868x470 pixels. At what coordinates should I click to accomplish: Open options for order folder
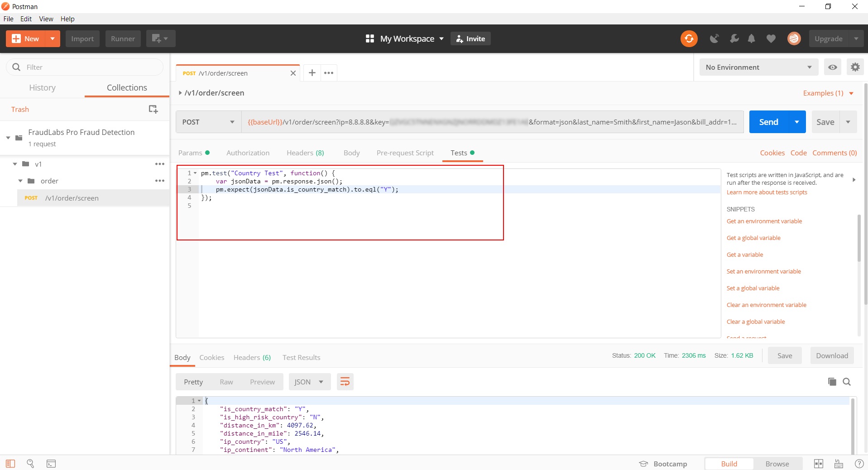point(160,181)
